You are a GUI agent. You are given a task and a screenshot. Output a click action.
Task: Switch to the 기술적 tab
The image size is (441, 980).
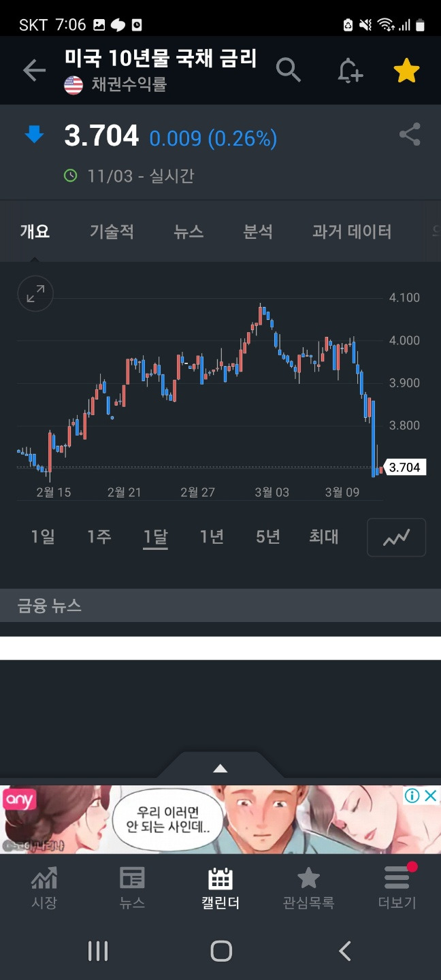(x=112, y=231)
